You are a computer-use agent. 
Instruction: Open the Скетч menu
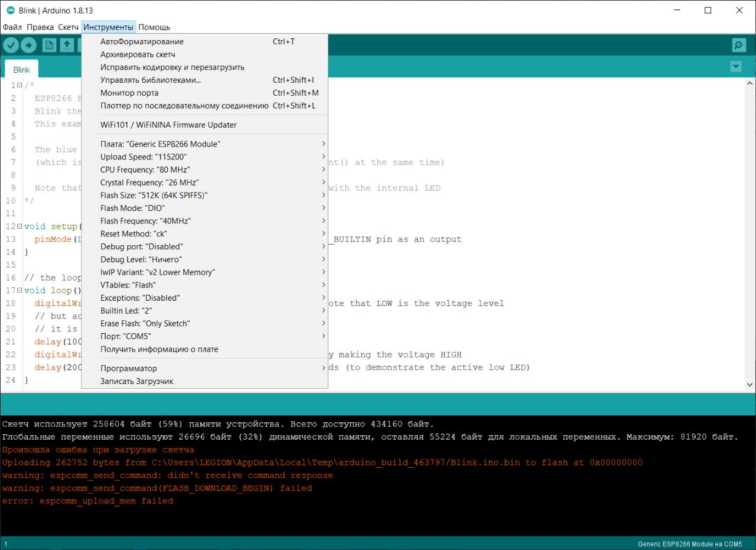[69, 27]
